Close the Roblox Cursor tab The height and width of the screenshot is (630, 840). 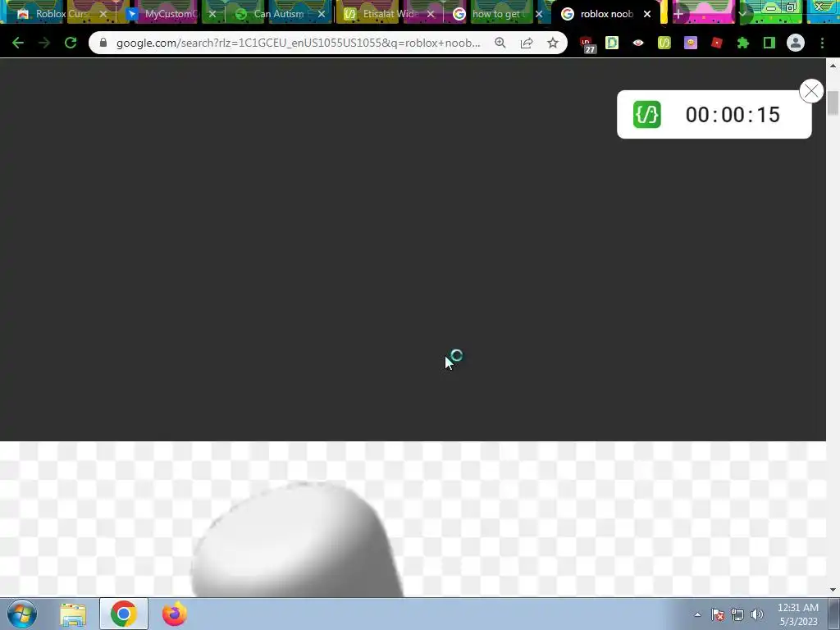pyautogui.click(x=103, y=14)
